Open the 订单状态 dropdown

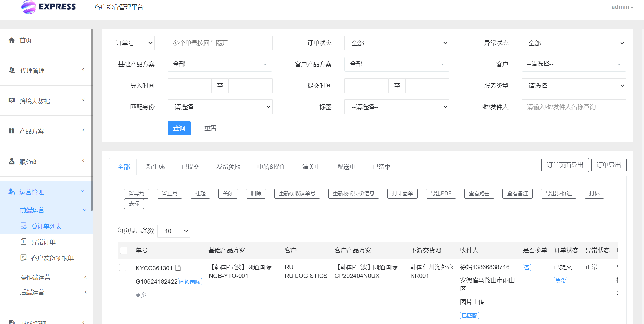click(x=397, y=43)
